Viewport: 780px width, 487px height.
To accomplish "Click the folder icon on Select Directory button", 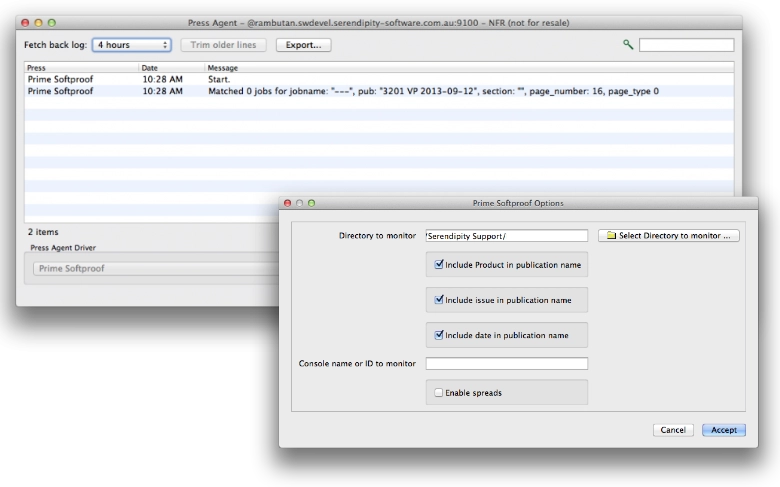I will click(610, 236).
